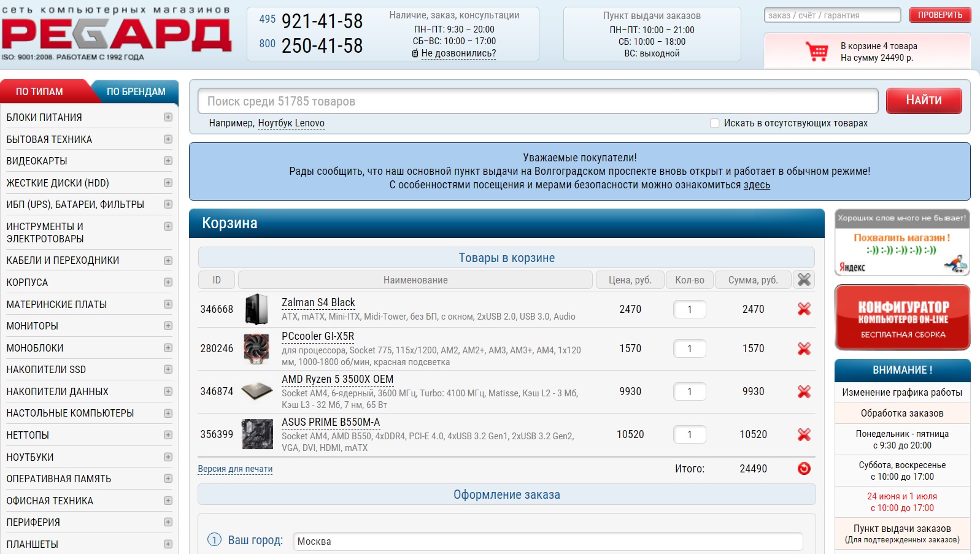
Task: Click the НАЙТИ search button
Action: 924,101
